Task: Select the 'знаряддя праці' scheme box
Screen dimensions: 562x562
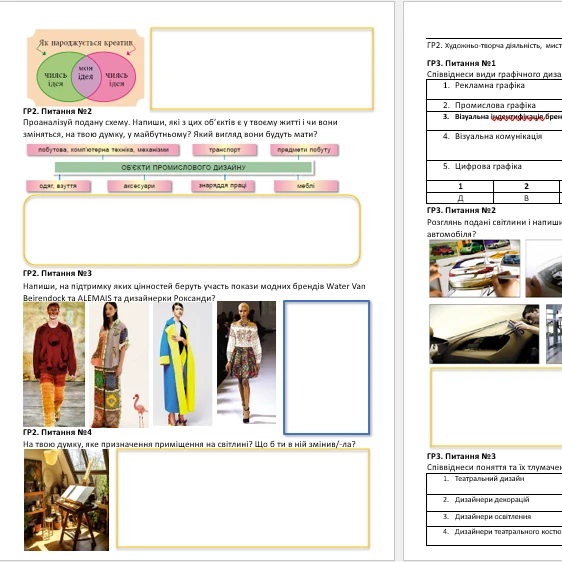Action: tap(223, 186)
